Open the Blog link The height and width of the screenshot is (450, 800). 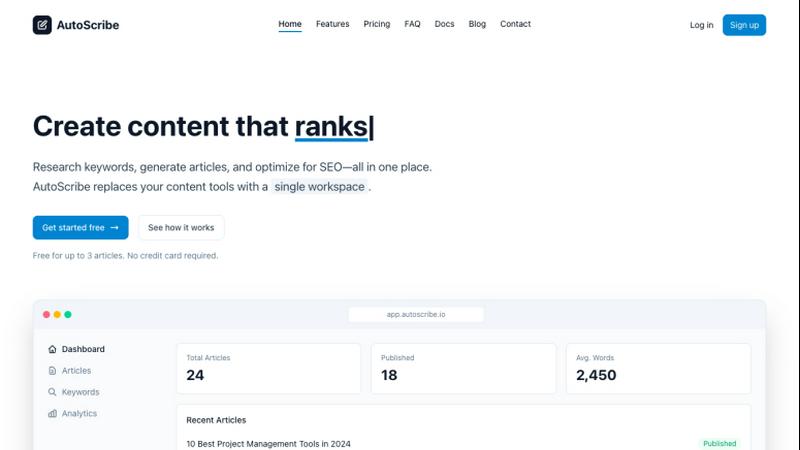coord(477,24)
